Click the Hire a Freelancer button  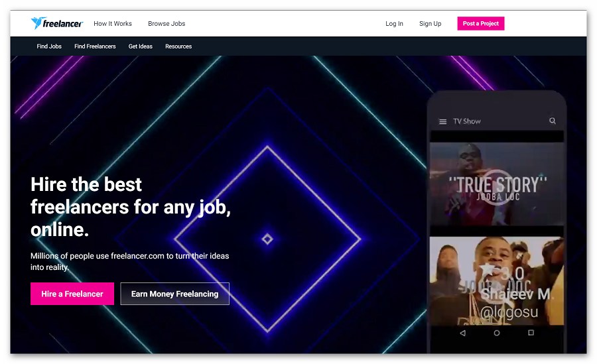coord(72,294)
